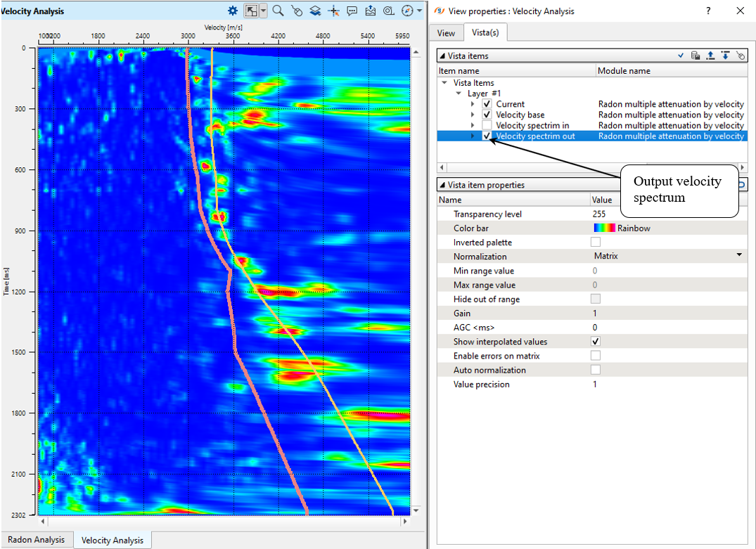The height and width of the screenshot is (549, 756).
Task: Select the magnifier zoom tool
Action: (x=278, y=11)
